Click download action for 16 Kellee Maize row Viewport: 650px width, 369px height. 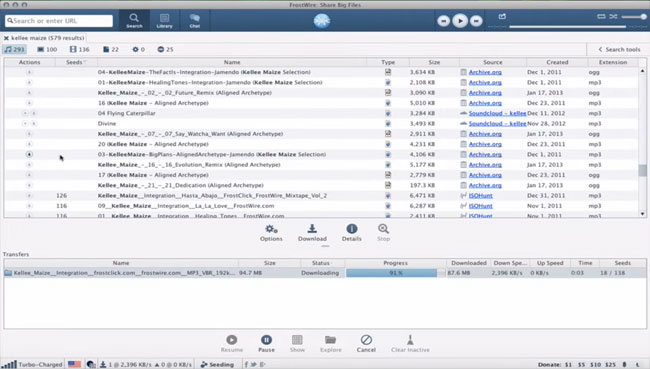[29, 103]
